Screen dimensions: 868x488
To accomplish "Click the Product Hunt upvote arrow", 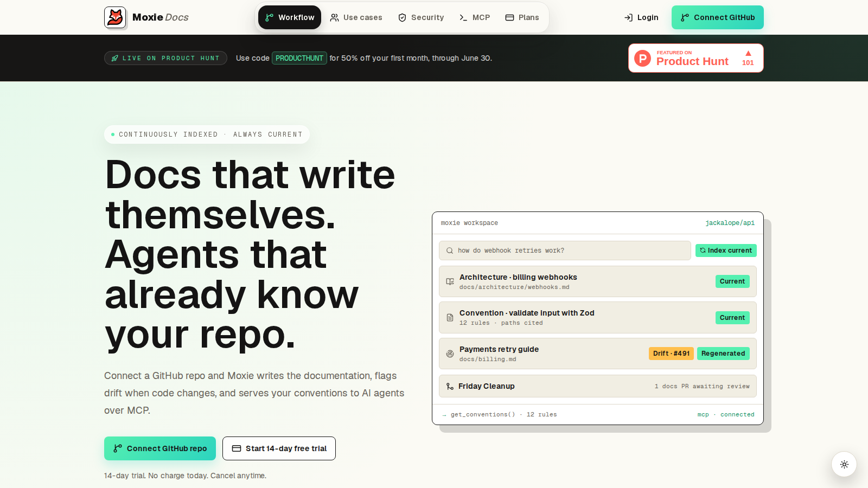I will [x=748, y=54].
